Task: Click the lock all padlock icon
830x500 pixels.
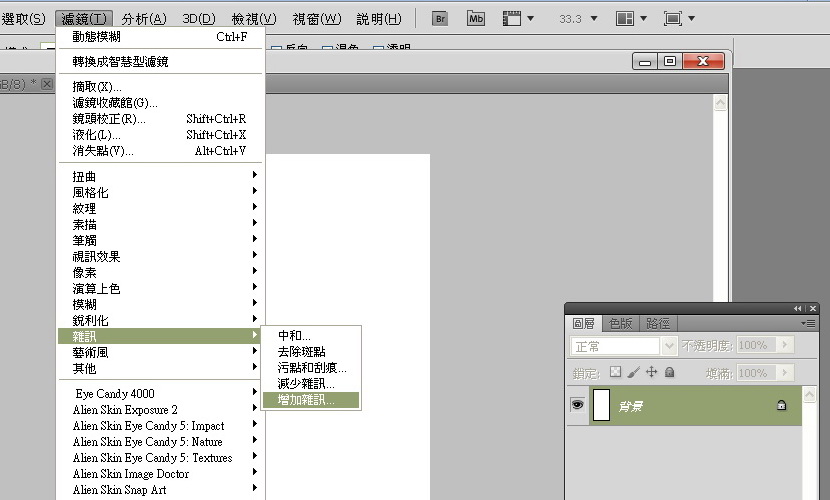Action: point(670,372)
